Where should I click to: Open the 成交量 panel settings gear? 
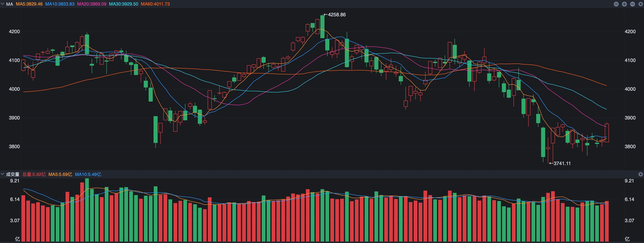(641, 174)
